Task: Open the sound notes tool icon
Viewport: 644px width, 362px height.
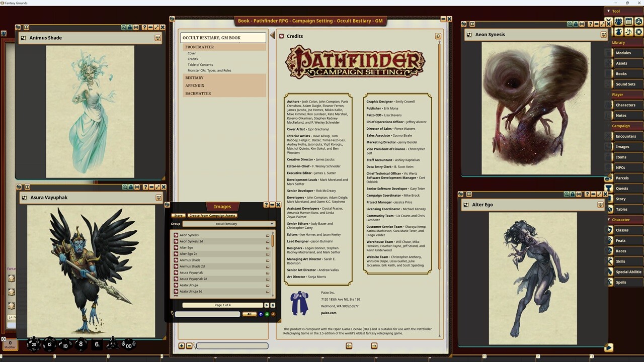Action: (x=629, y=32)
